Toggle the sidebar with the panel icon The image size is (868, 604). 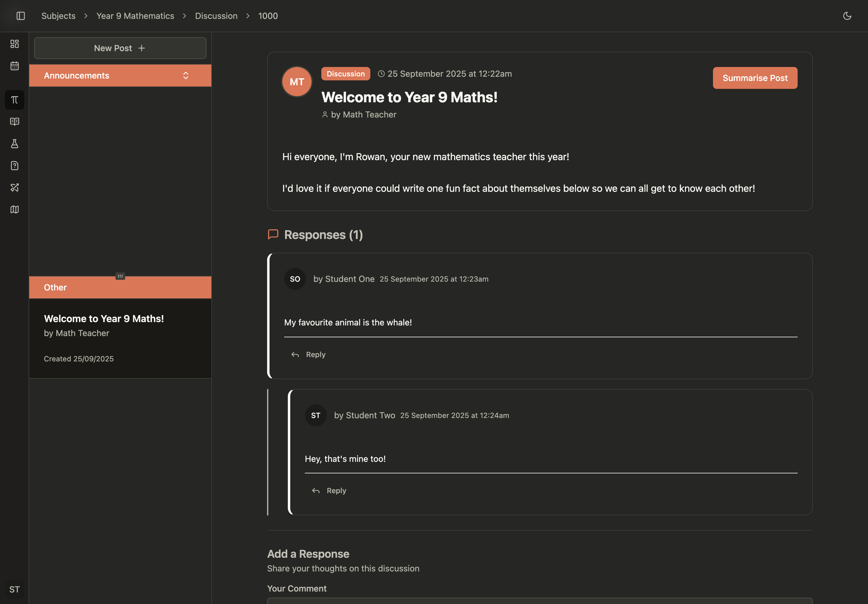[21, 16]
